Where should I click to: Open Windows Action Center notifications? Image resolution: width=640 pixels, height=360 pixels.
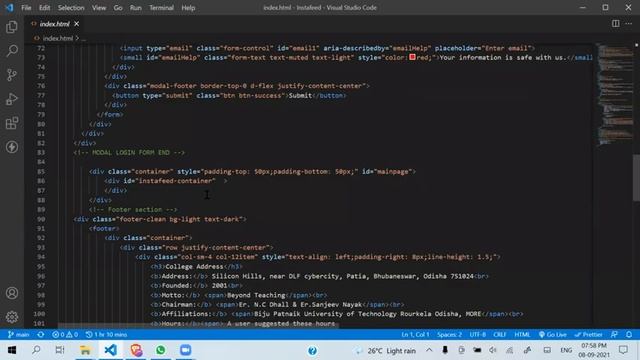coord(623,350)
